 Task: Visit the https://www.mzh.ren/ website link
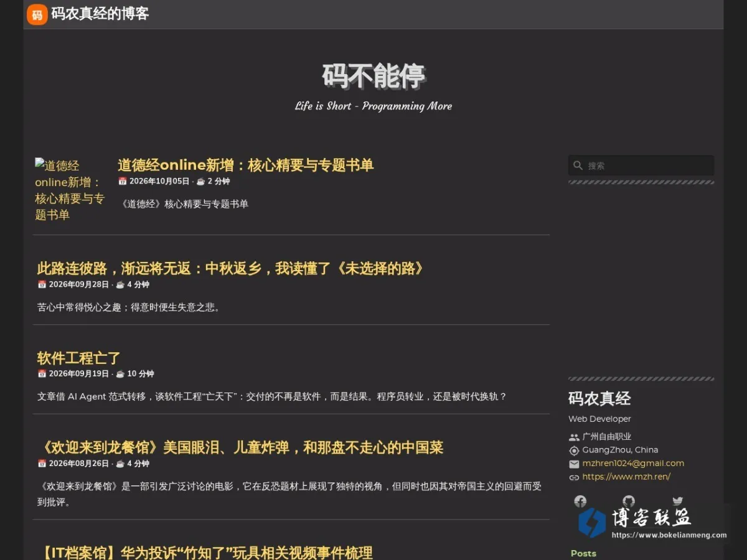click(626, 477)
